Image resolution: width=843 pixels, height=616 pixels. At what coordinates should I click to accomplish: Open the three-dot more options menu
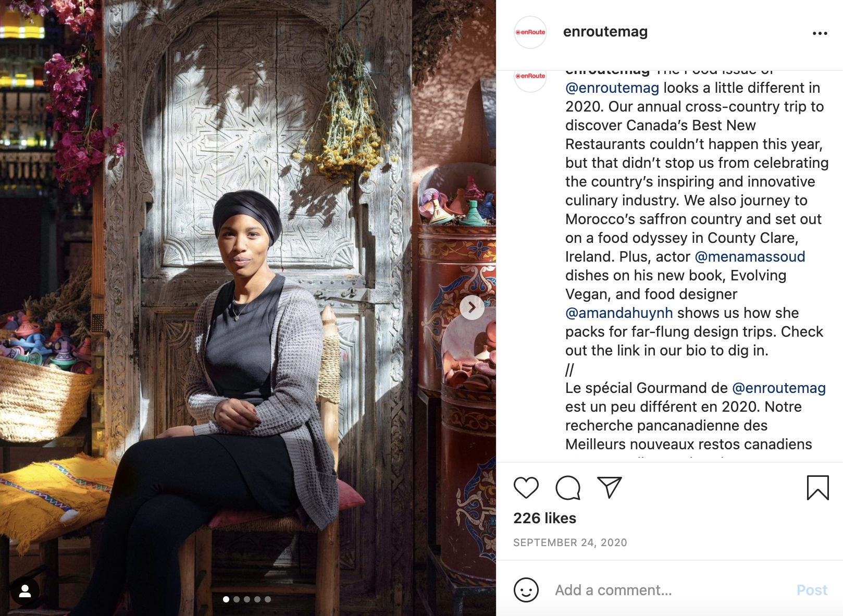pos(820,33)
